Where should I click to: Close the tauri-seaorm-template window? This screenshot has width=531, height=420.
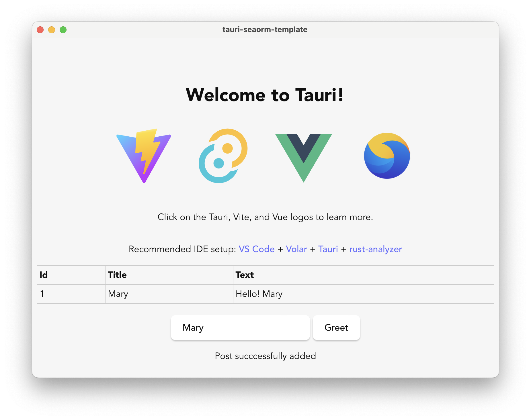40,30
